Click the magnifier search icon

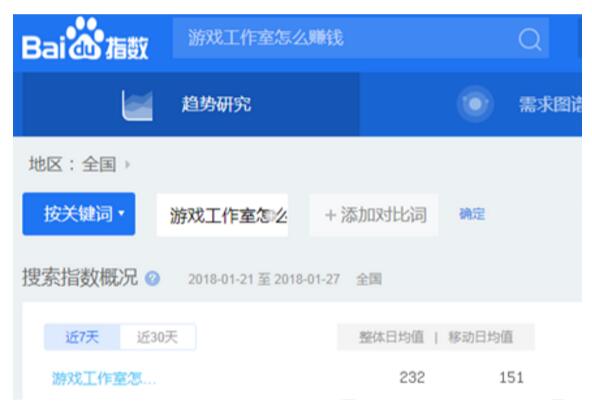coord(530,39)
